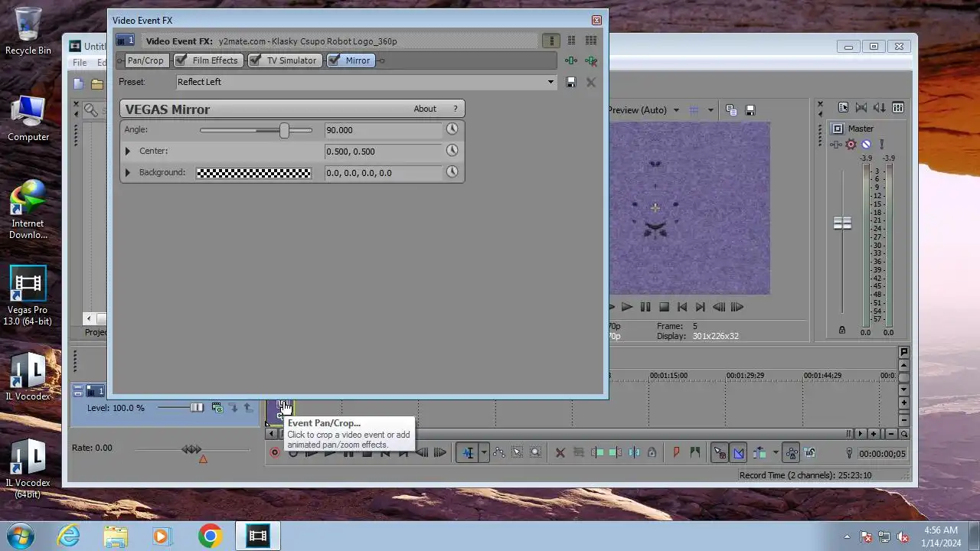Image resolution: width=980 pixels, height=551 pixels.
Task: Toggle Auto Ripple button
Action: [759, 453]
